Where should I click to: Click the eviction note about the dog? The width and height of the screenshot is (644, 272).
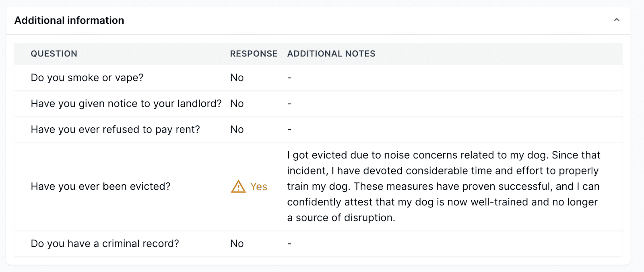click(443, 186)
